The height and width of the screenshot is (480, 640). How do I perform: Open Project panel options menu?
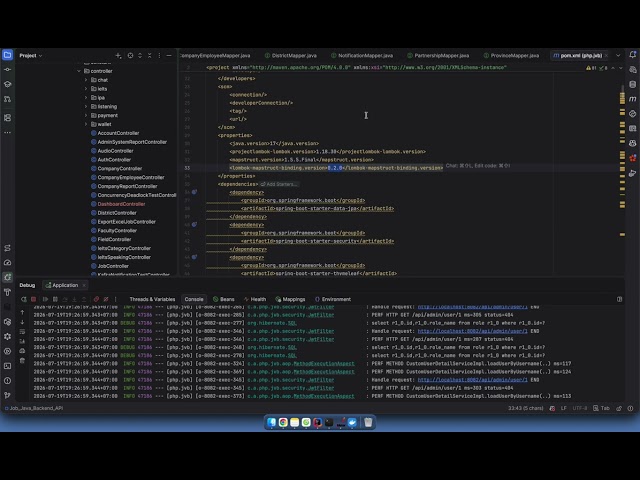pyautogui.click(x=159, y=56)
